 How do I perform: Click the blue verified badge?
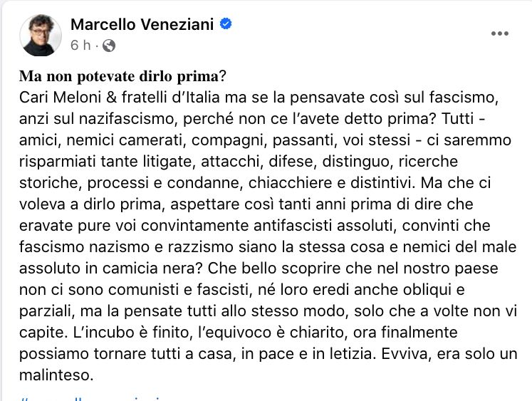point(226,24)
